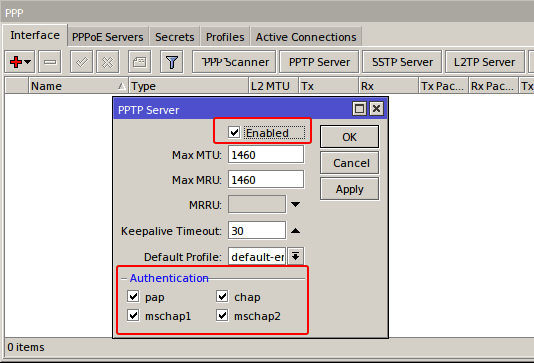Close the PPTP Server dialog
Image resolution: width=534 pixels, height=363 pixels.
pos(376,109)
